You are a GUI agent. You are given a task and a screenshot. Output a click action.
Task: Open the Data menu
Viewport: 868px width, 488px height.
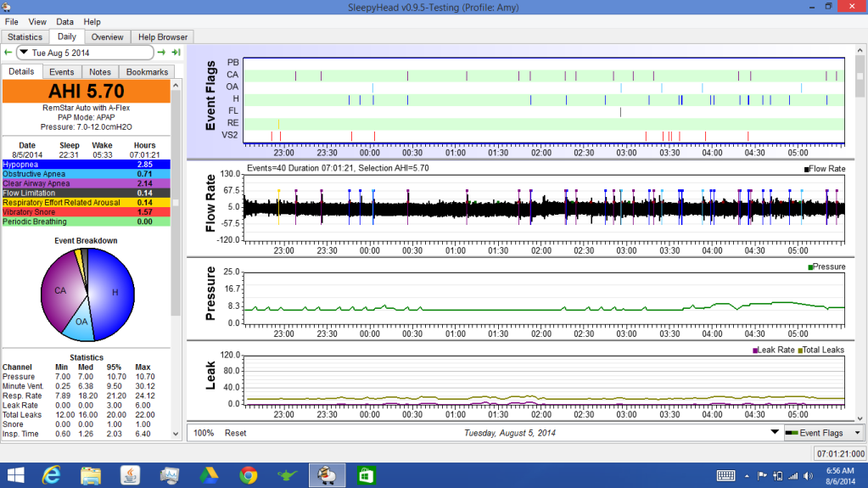click(64, 21)
